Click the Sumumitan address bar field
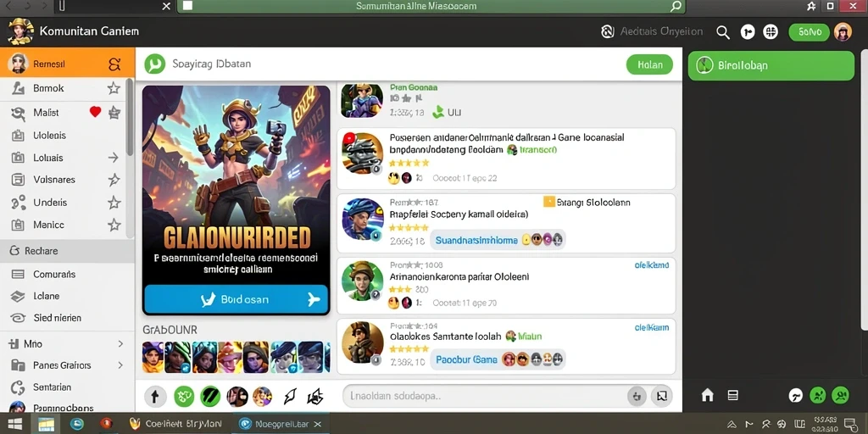 431,7
